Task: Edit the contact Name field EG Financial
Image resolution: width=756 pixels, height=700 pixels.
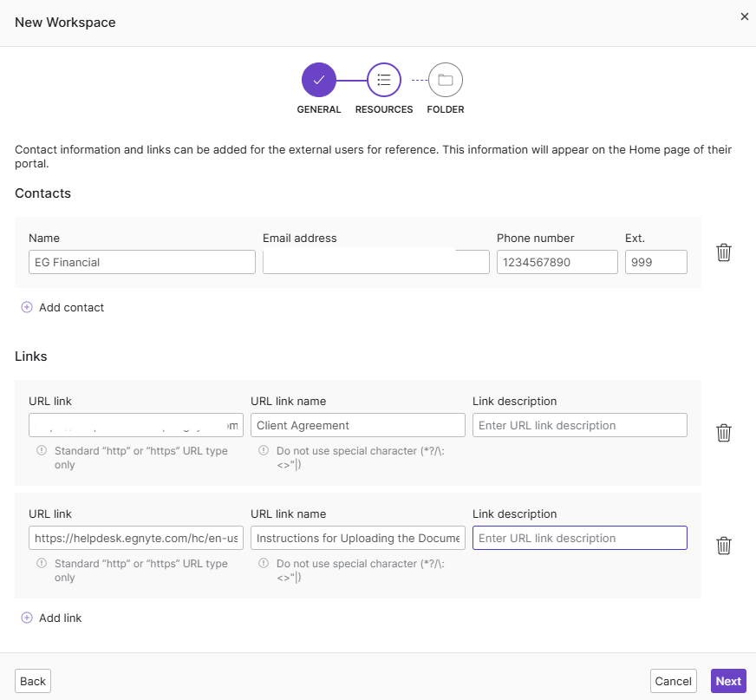Action: point(142,262)
